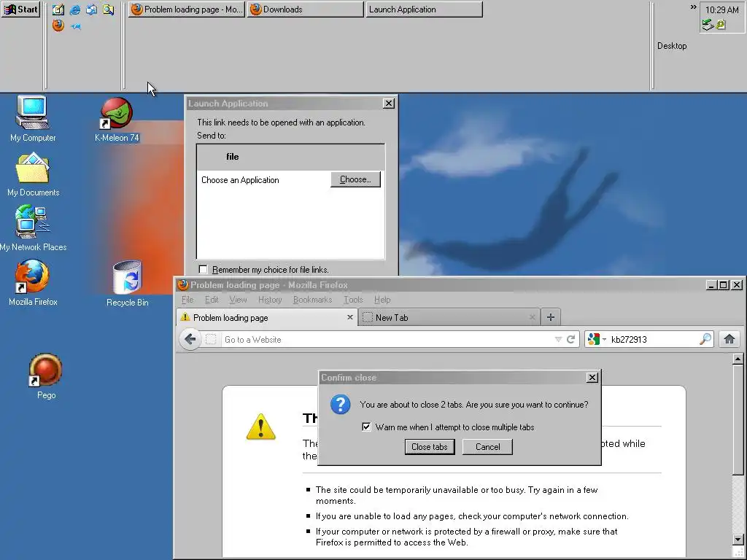Launch Internet Explorer from quick launch

(75, 9)
